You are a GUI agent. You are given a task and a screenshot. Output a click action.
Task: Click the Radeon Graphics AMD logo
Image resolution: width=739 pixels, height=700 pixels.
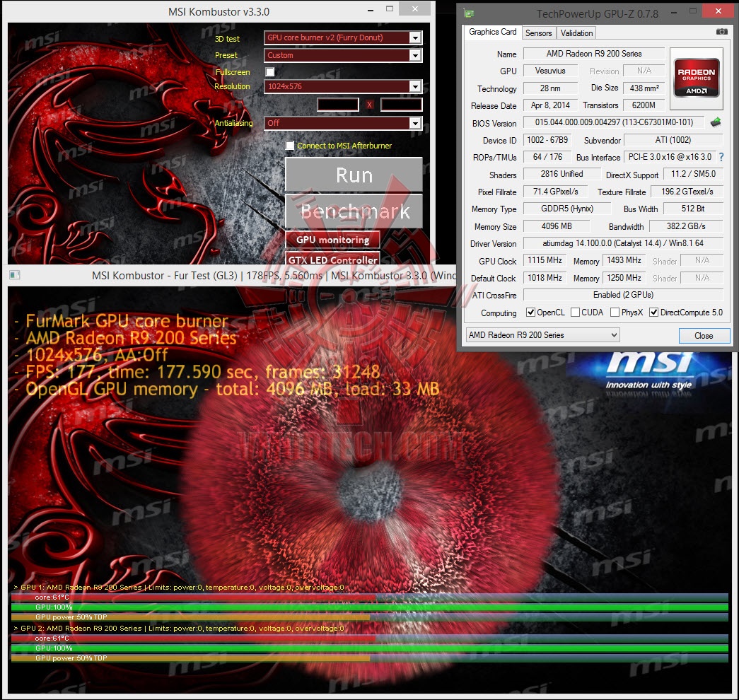pos(696,77)
